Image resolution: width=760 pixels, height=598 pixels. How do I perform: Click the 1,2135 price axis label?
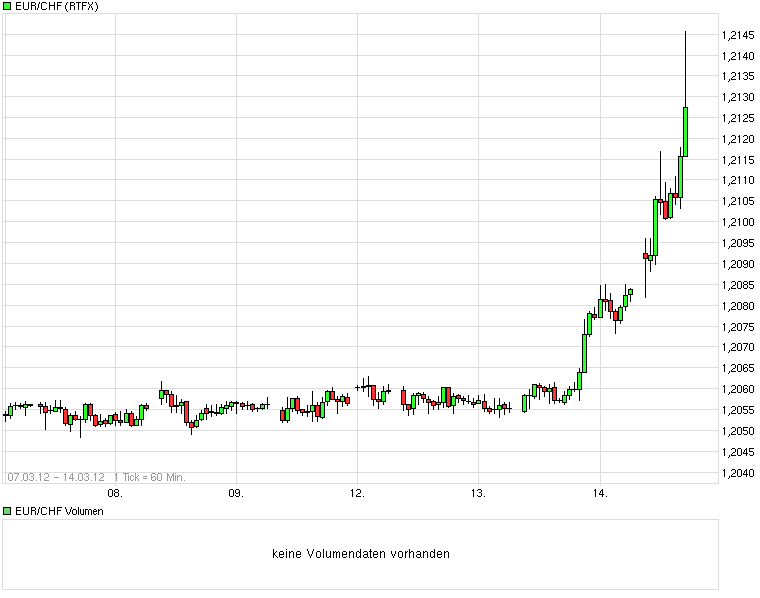[738, 76]
